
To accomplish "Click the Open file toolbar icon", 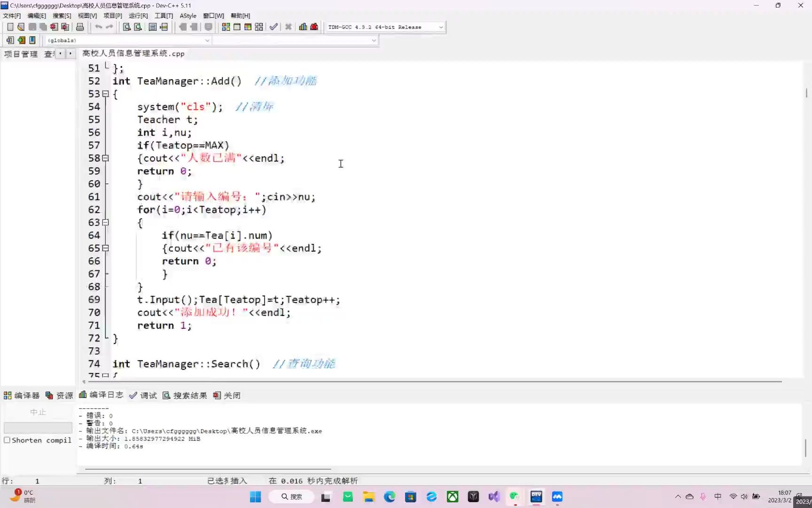I will pyautogui.click(x=21, y=27).
